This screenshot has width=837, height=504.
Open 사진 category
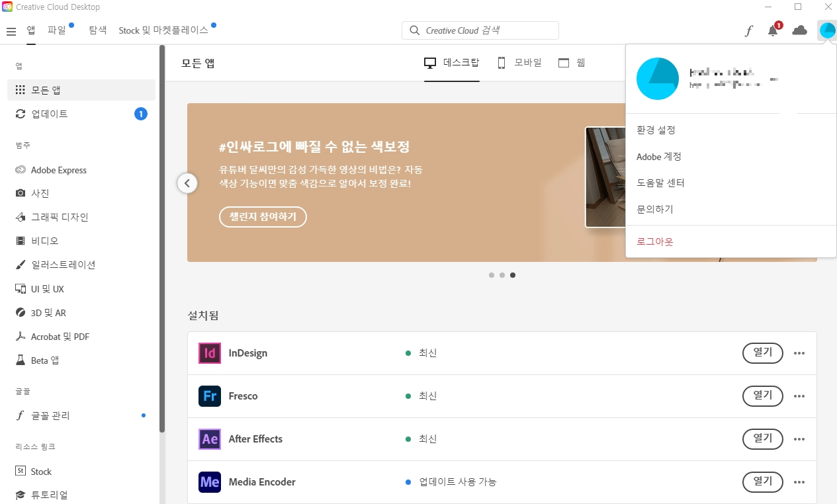(81, 193)
